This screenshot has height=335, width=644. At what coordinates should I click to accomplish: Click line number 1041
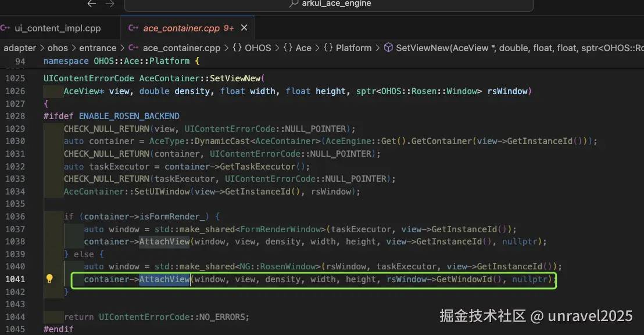pos(15,279)
